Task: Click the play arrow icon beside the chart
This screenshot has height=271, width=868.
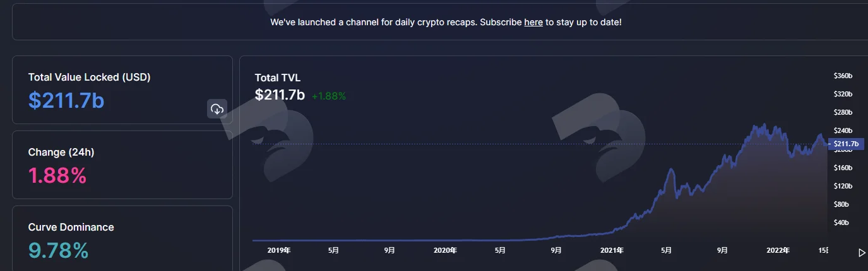Action: coord(862,253)
